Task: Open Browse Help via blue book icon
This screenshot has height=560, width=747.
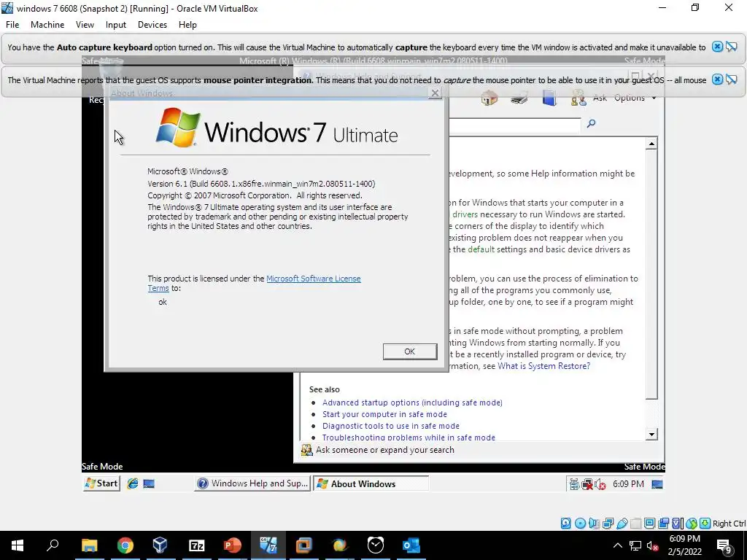Action: click(549, 98)
